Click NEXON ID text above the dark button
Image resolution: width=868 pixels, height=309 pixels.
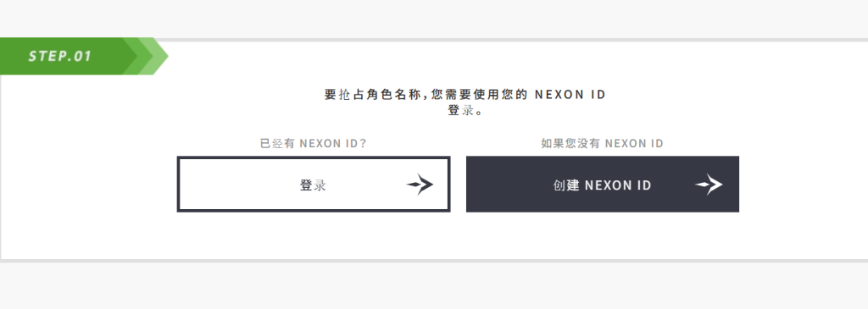(634, 143)
